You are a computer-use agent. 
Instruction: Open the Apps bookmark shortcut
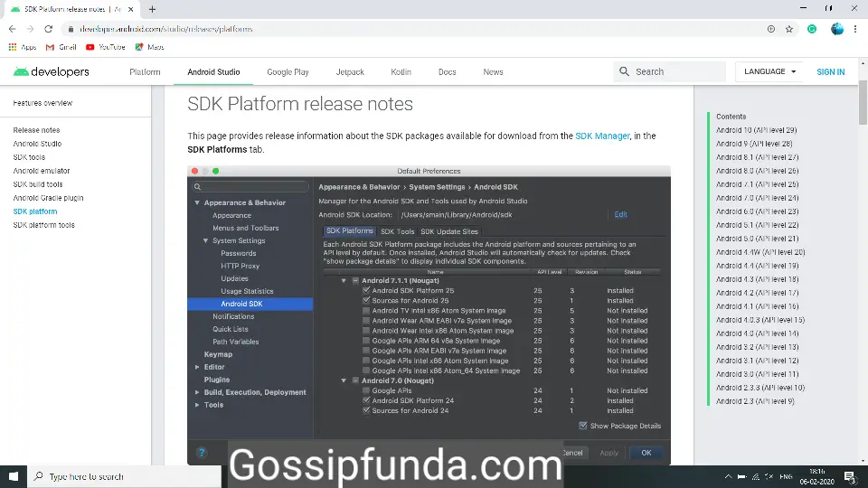(x=22, y=47)
